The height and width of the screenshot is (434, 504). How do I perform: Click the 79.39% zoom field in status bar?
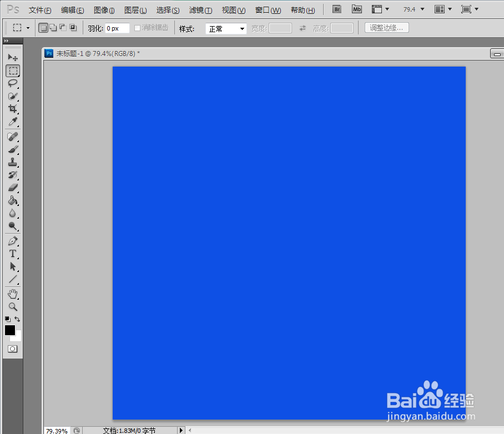57,431
